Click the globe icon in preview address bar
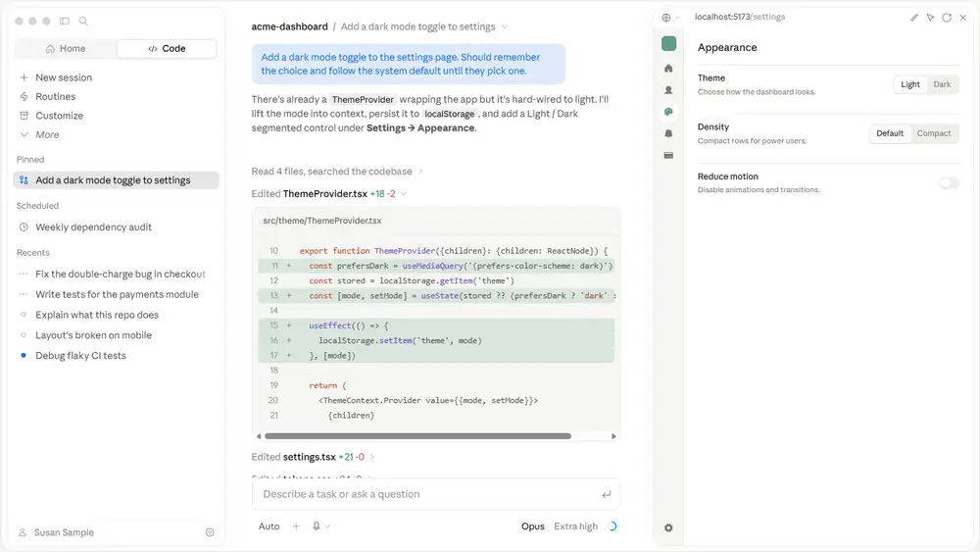Viewport: 980px width, 552px height. pyautogui.click(x=666, y=18)
